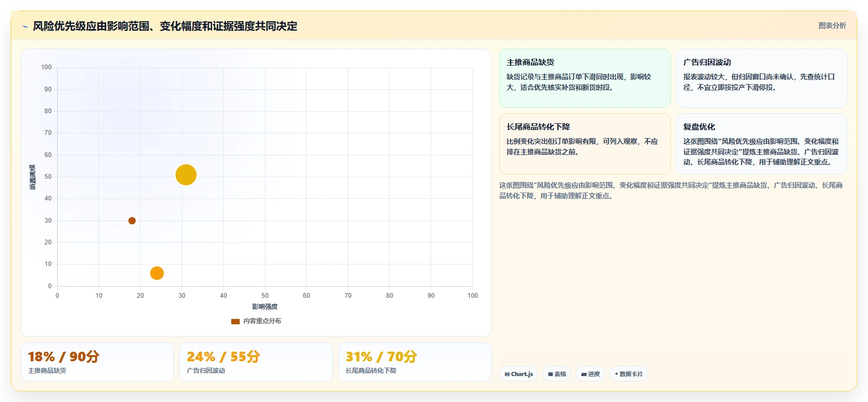The height and width of the screenshot is (402, 868).
Task: Select the 进度 tag
Action: coord(590,374)
